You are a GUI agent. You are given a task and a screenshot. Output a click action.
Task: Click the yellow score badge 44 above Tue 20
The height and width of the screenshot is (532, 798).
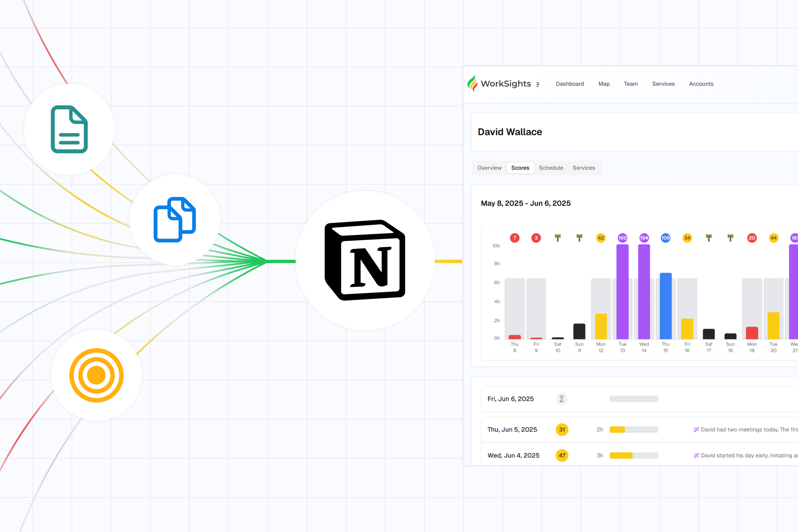click(x=773, y=238)
